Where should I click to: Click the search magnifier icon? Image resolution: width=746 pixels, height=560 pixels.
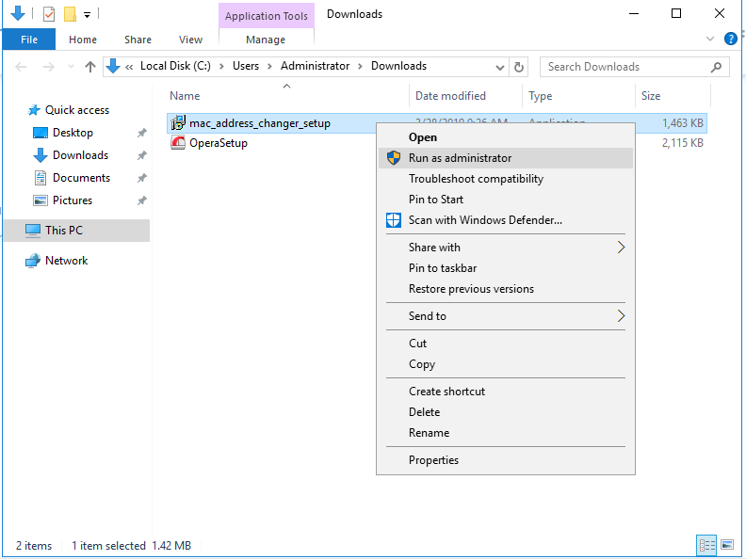[x=717, y=67]
